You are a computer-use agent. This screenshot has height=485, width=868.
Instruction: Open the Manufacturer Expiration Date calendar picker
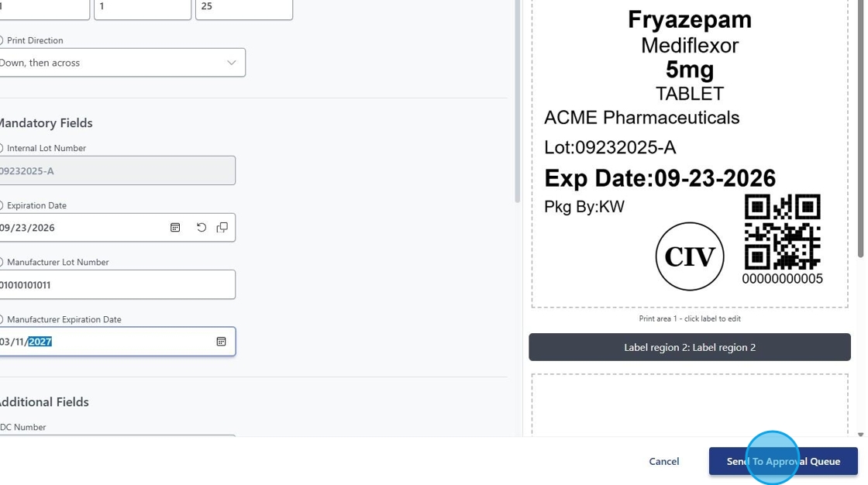[x=221, y=342]
